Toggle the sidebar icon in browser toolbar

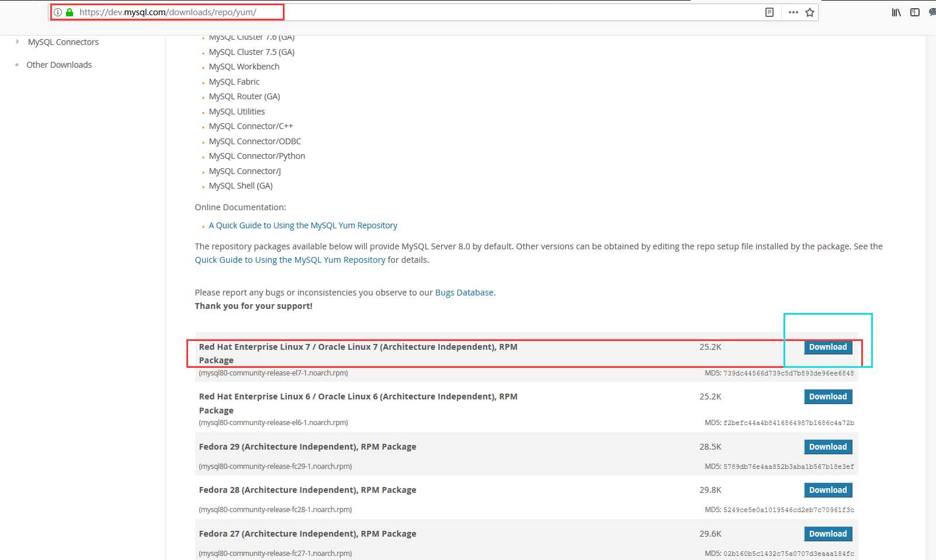tap(915, 12)
